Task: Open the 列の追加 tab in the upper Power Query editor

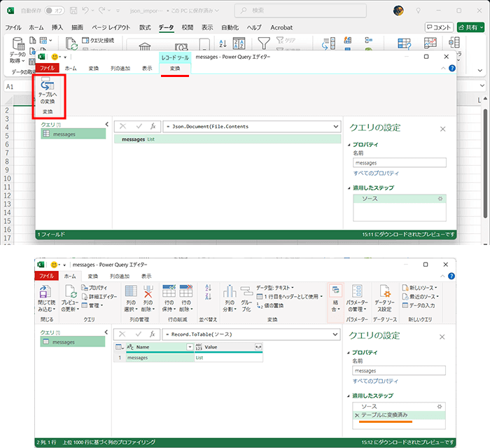Action: tap(120, 69)
